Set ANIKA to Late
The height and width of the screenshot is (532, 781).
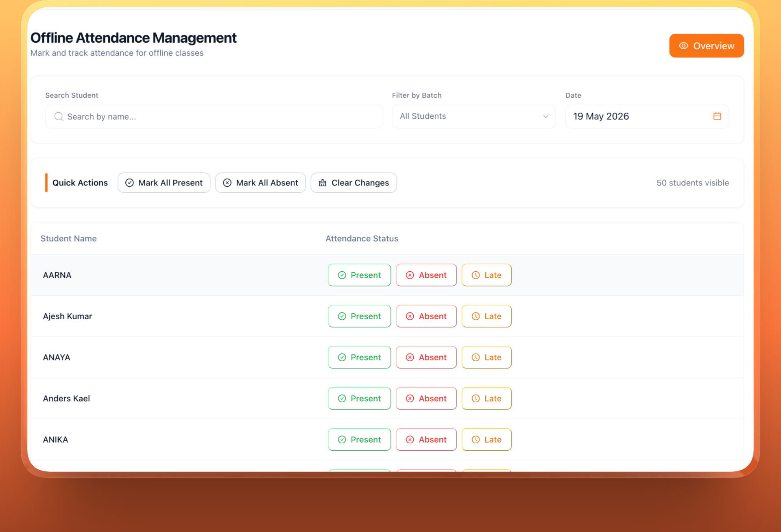point(486,439)
